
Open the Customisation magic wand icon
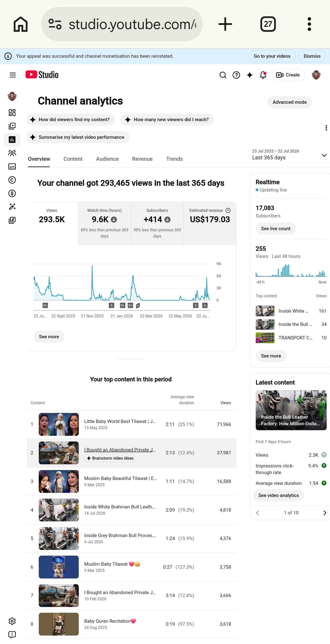(x=12, y=207)
